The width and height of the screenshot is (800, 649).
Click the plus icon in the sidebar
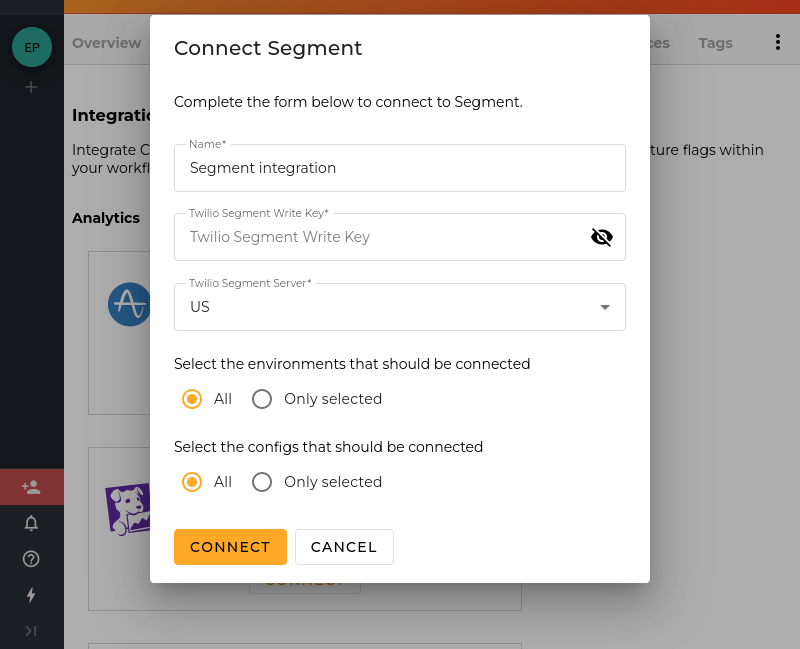point(31,87)
